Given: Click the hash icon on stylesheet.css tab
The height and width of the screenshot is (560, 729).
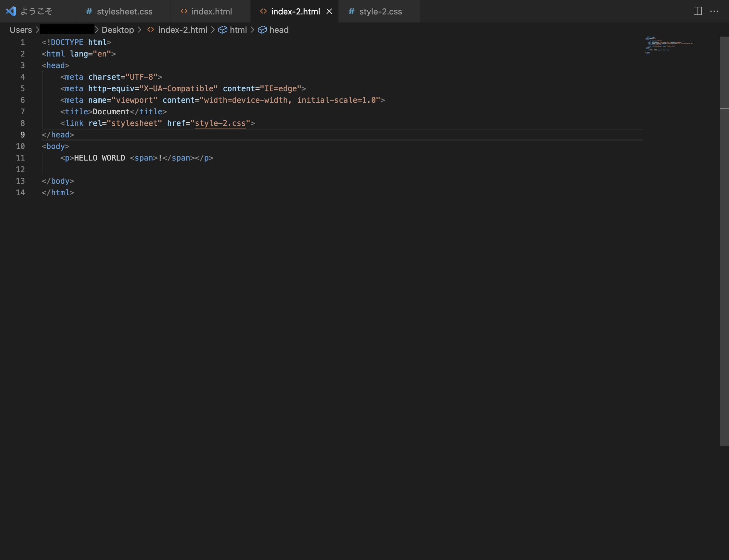Looking at the screenshot, I should pyautogui.click(x=89, y=11).
